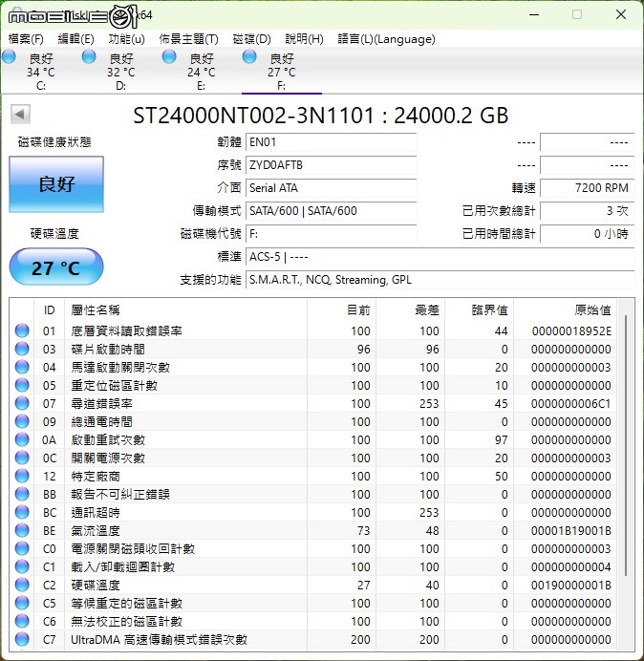Click the transfer mode field SATA/600 | SATA/600

tap(331, 210)
